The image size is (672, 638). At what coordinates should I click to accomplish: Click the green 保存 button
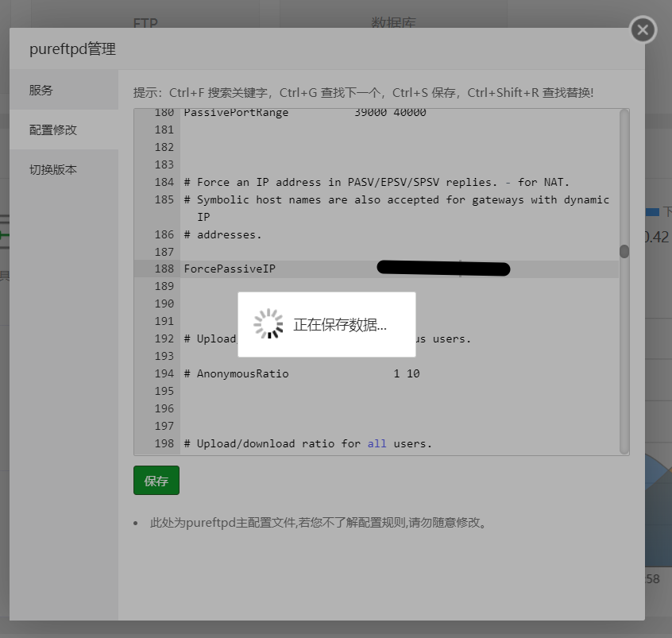click(156, 481)
